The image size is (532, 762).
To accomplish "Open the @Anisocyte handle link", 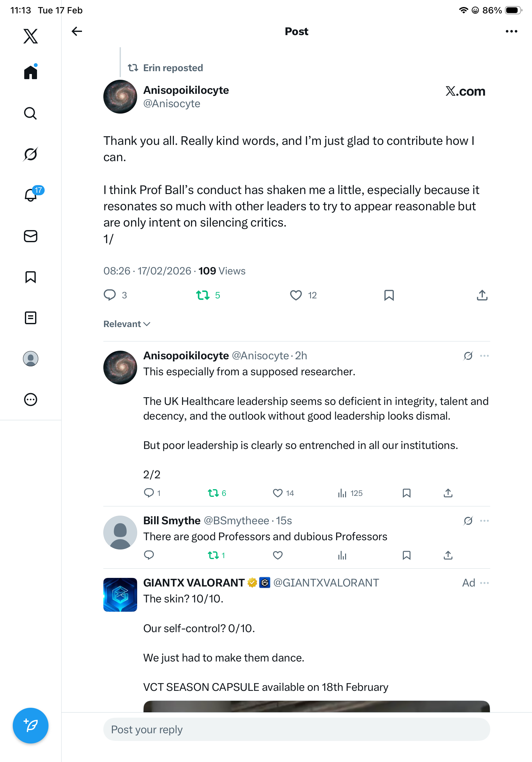I will pos(172,104).
